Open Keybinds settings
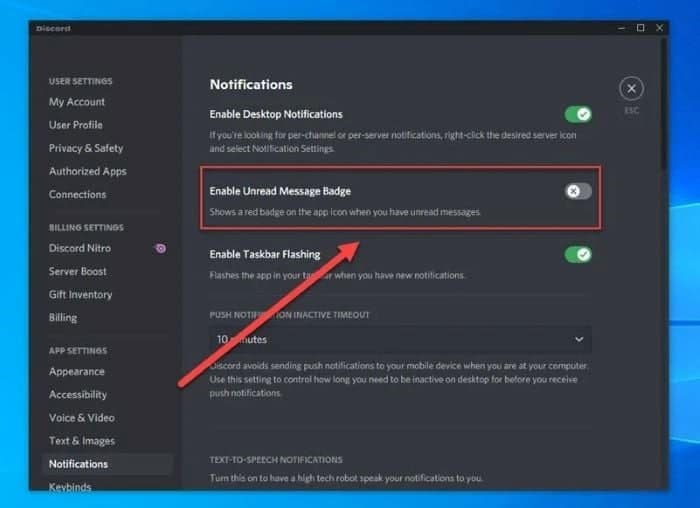Viewport: 700px width, 508px height. [x=70, y=487]
